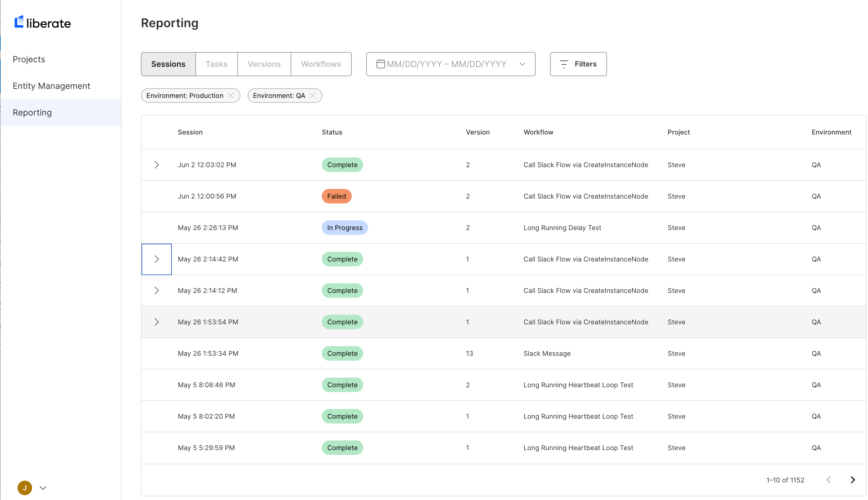Switch to the Tasks tab
Viewport: 868px width, 500px height.
coord(217,64)
